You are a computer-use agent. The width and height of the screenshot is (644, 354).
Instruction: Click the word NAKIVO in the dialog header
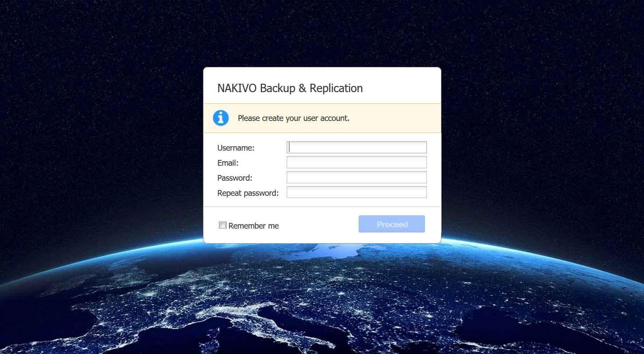click(x=237, y=88)
